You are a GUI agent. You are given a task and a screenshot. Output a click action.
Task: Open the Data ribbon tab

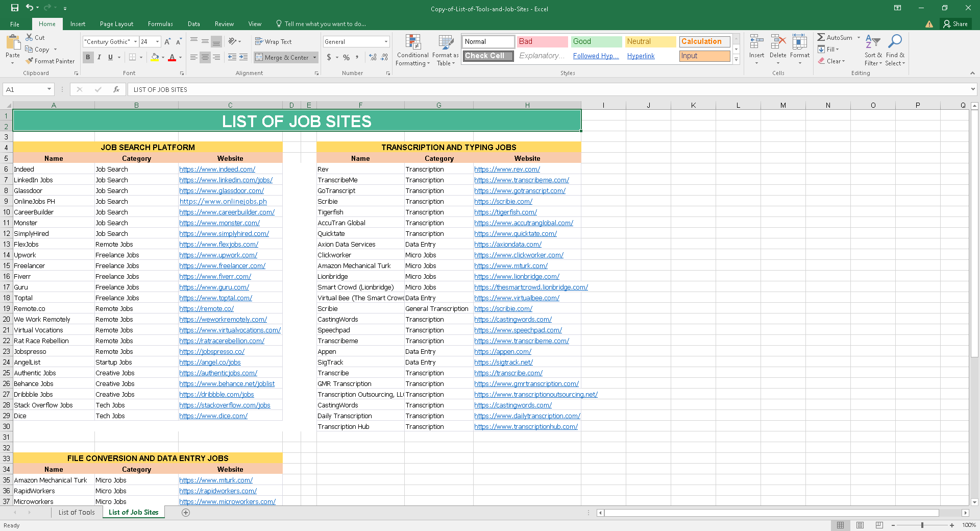193,24
